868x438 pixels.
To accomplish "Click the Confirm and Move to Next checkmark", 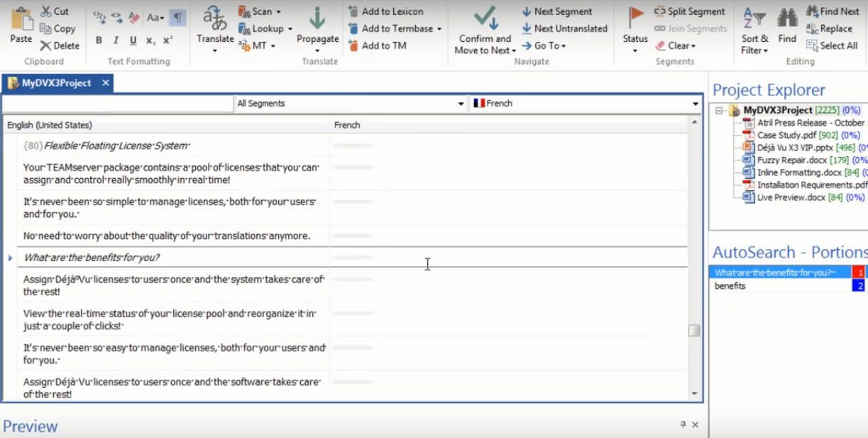I will point(485,17).
